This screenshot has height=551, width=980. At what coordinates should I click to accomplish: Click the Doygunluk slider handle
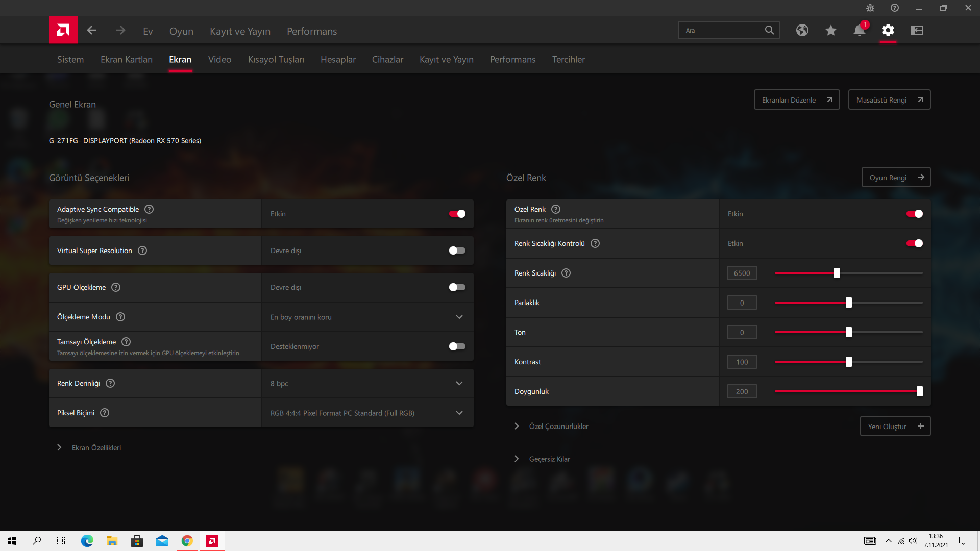point(919,391)
